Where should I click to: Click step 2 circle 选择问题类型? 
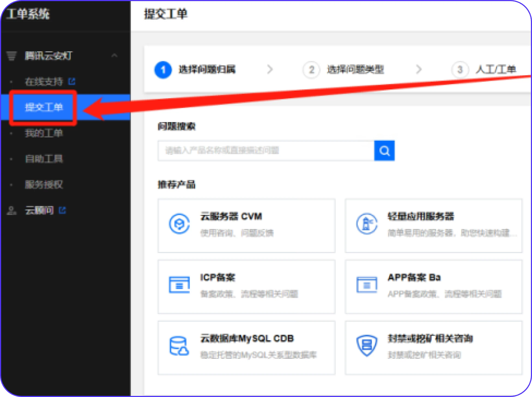click(311, 70)
